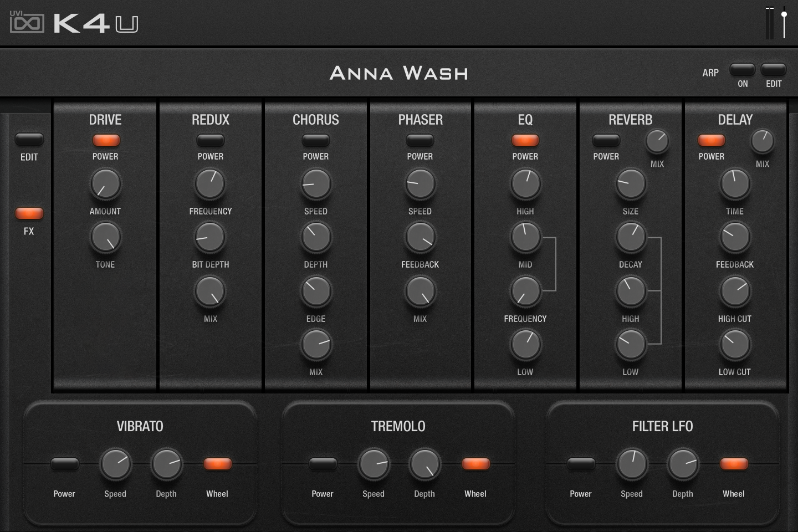Click the Chorus Edge knob

point(316,291)
